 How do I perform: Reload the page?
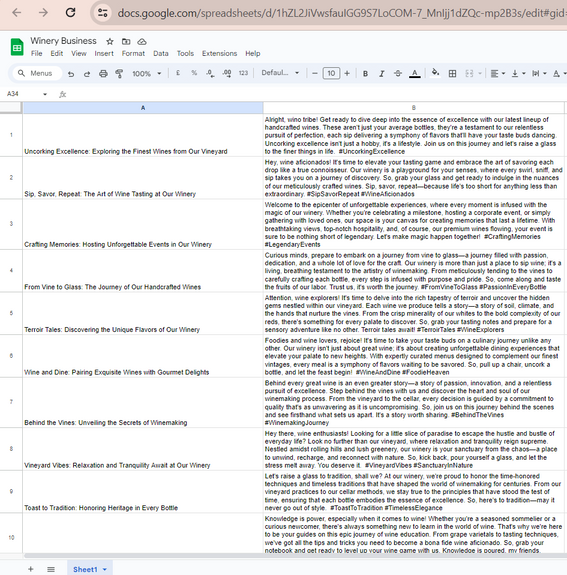pyautogui.click(x=70, y=13)
